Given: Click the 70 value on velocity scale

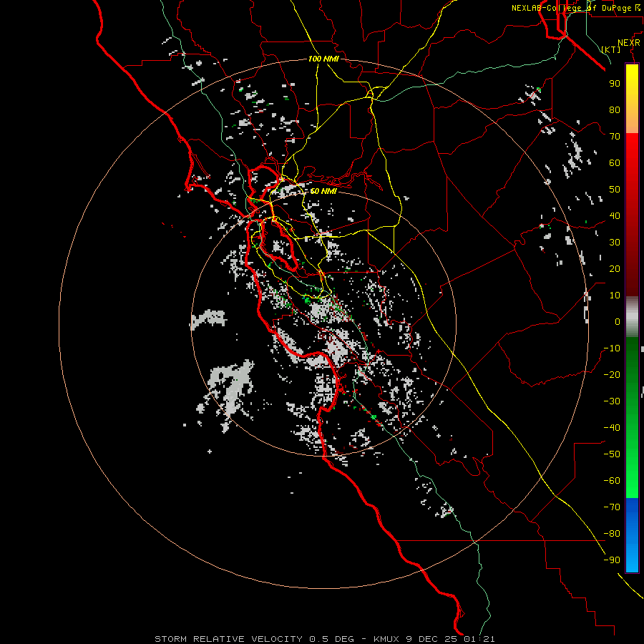Looking at the screenshot, I should tap(615, 137).
